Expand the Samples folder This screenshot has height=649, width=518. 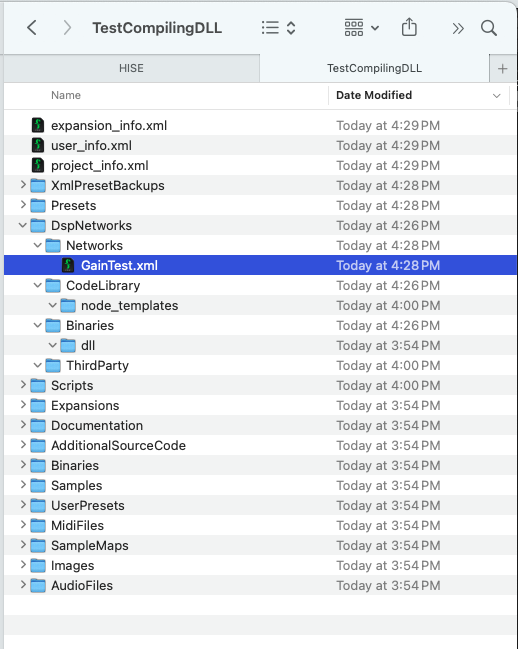tap(23, 485)
